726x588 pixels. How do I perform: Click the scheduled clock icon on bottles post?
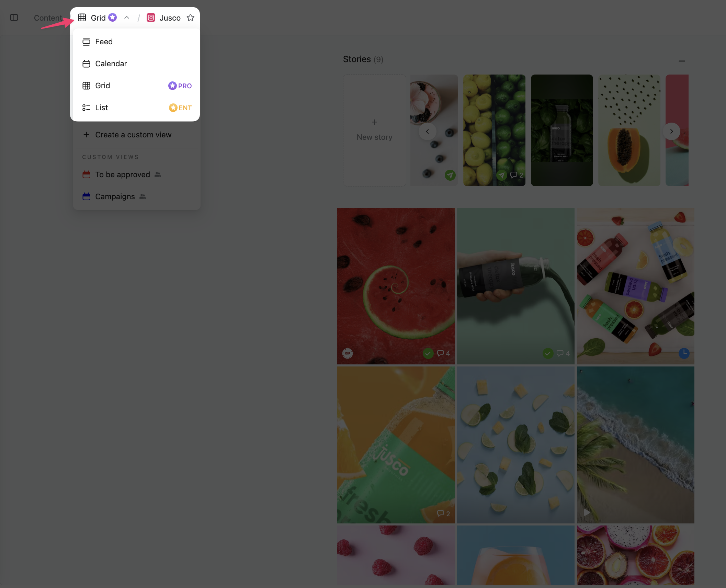tap(684, 353)
